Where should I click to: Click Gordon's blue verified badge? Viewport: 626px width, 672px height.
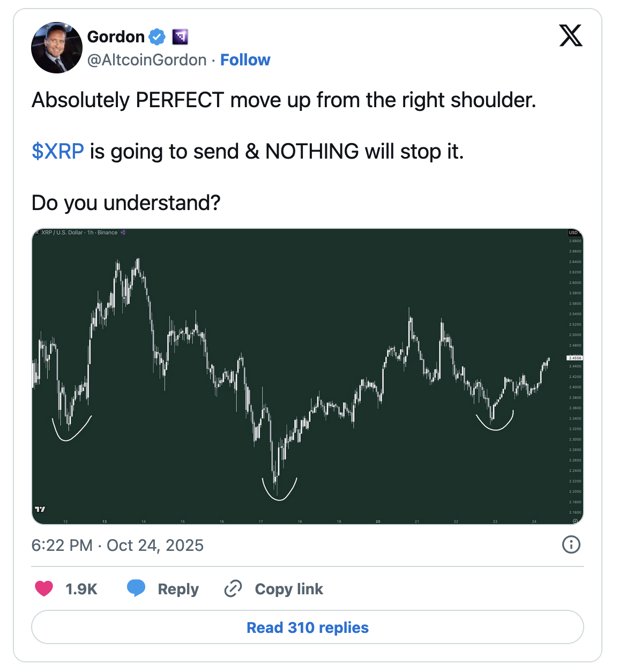pos(156,36)
